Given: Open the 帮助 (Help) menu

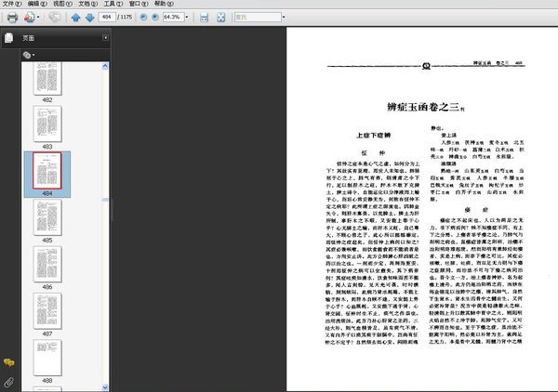Looking at the screenshot, I should point(164,4).
